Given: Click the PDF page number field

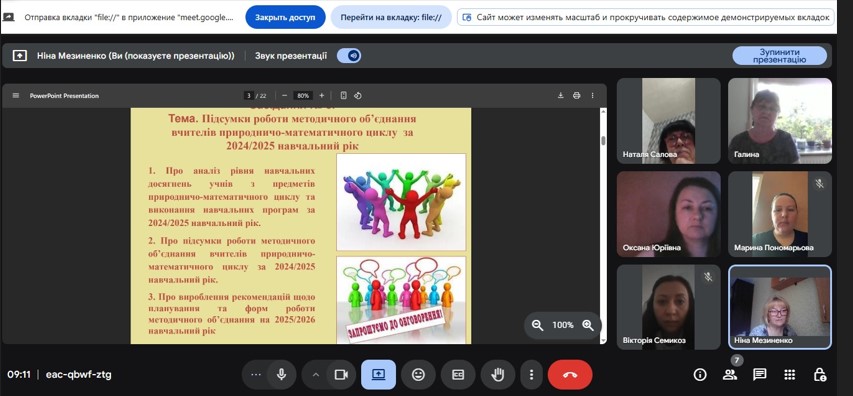Looking at the screenshot, I should [x=249, y=96].
